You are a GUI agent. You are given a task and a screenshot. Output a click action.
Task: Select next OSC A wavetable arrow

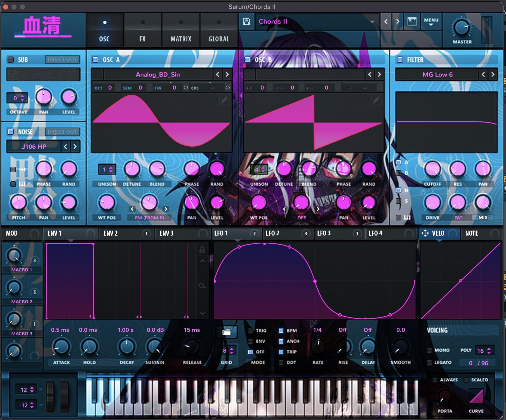click(227, 74)
